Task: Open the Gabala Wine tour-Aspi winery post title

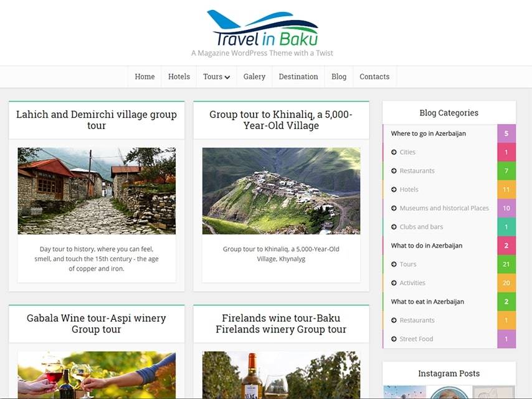Action: tap(97, 324)
